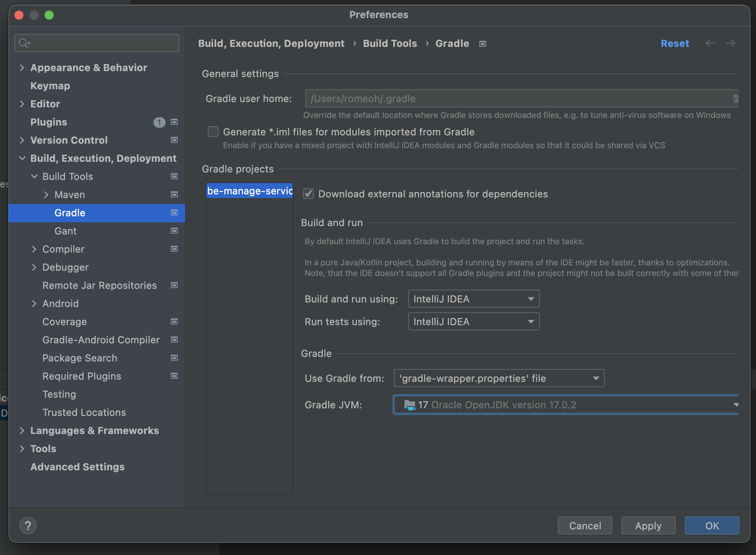Screen dimensions: 756x555
Task: Click the project settings icon next to Maven
Action: 174,194
